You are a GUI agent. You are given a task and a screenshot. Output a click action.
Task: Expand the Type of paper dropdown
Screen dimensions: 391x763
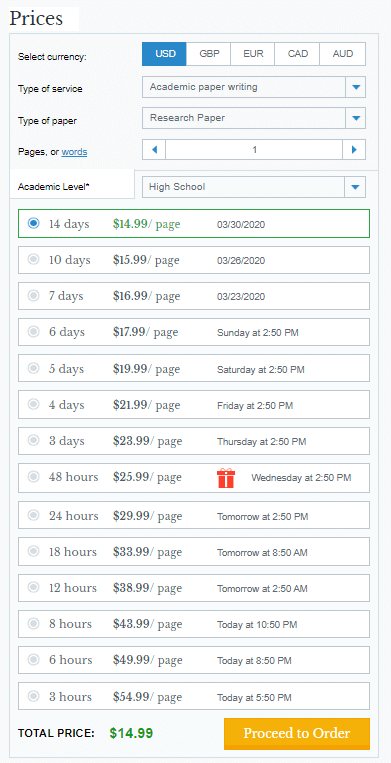(x=355, y=118)
